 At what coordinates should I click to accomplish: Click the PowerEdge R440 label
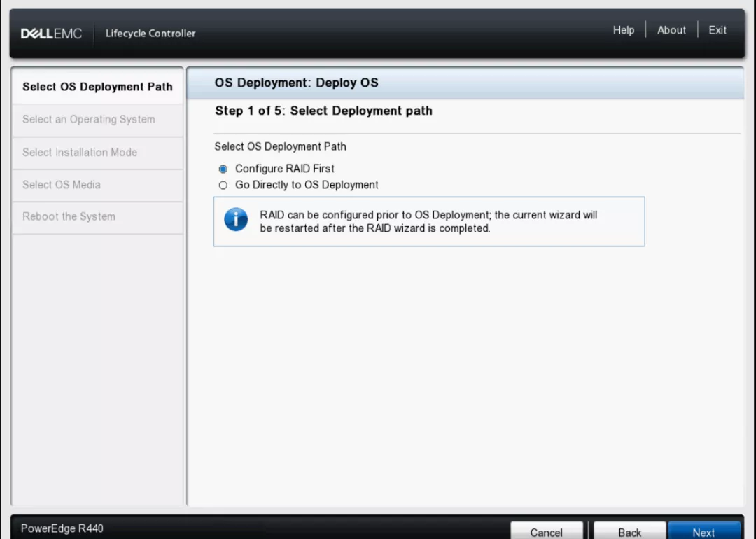62,528
